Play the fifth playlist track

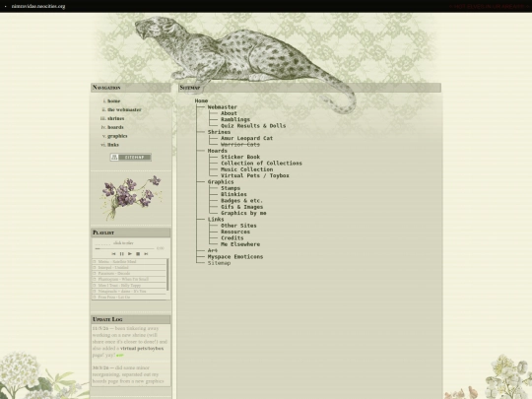click(129, 286)
